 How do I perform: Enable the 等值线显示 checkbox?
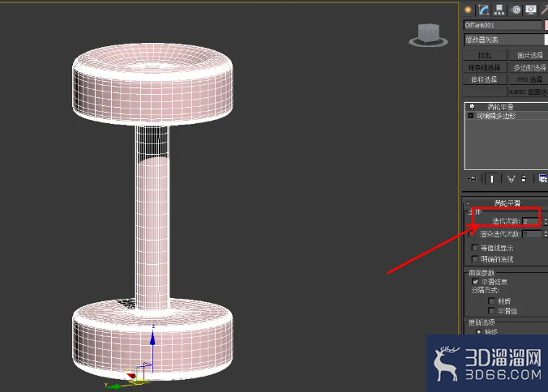pyautogui.click(x=474, y=248)
